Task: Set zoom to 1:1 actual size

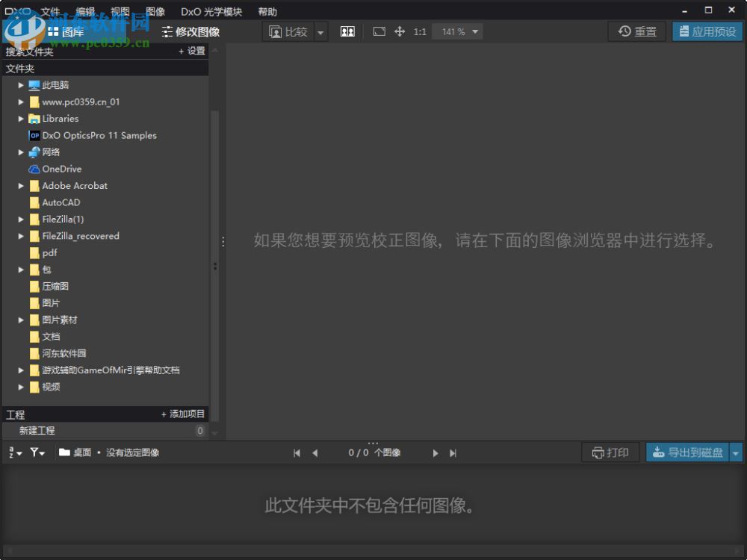Action: (x=420, y=31)
